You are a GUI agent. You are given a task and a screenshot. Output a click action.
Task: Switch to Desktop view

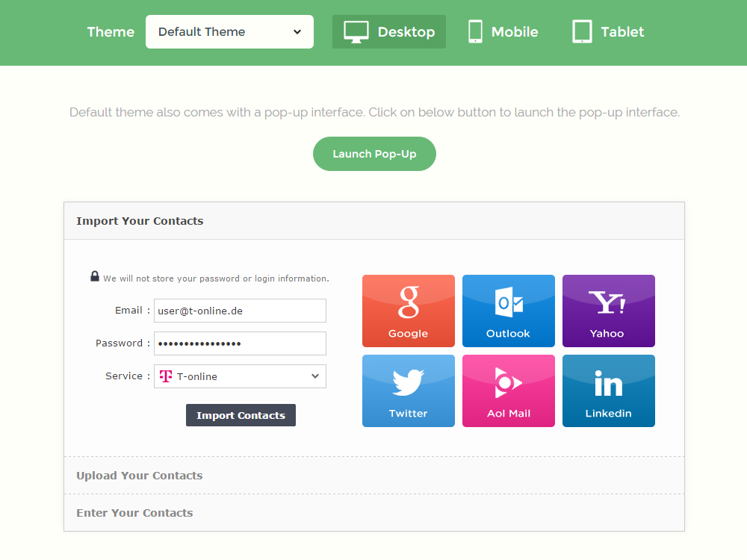pos(388,31)
